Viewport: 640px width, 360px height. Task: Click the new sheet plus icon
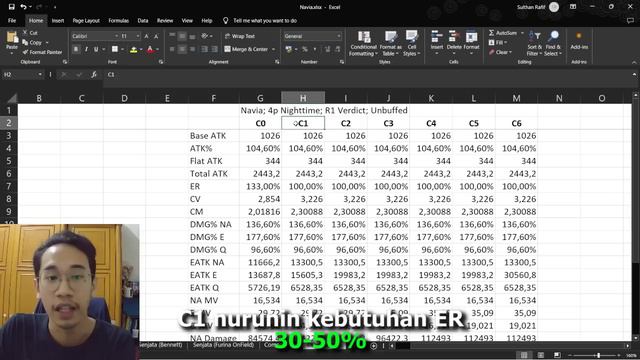click(373, 346)
